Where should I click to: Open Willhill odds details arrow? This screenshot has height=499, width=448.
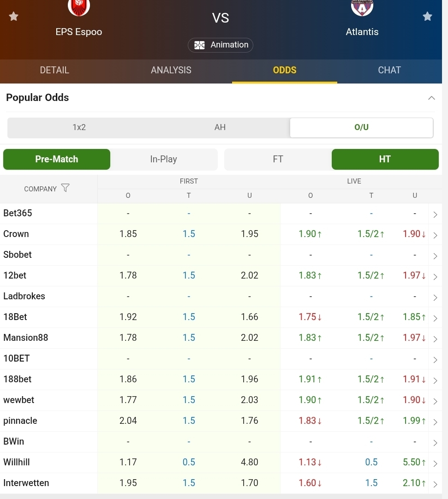coord(435,463)
